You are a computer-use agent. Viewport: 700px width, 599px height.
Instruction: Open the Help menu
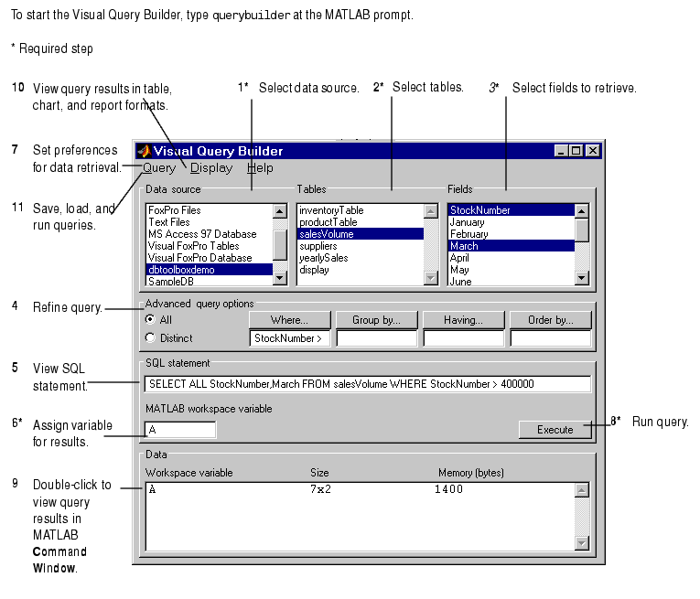tap(260, 168)
